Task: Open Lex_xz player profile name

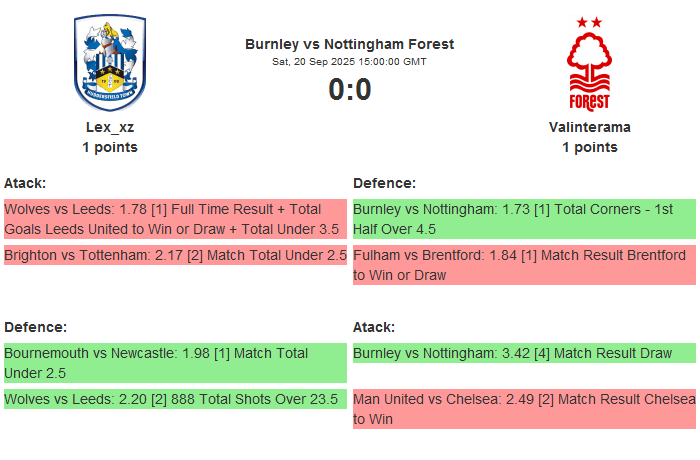Action: tap(110, 127)
